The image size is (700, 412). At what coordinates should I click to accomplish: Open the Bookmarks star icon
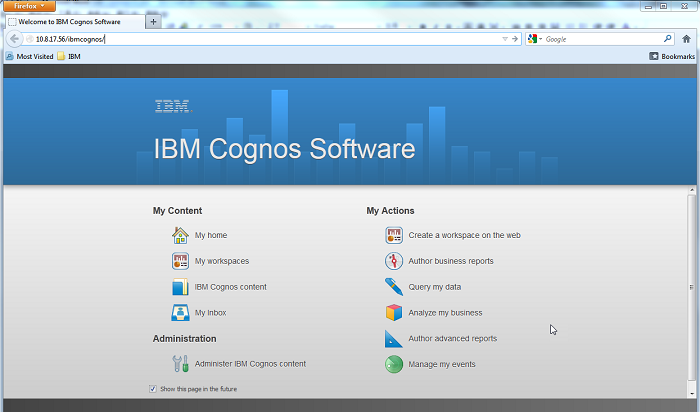click(654, 56)
